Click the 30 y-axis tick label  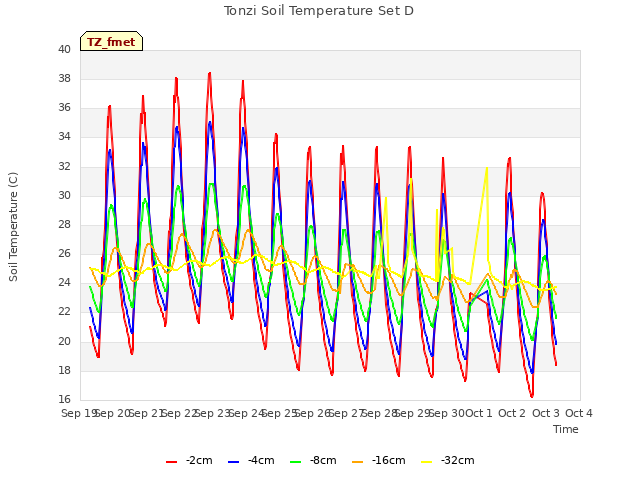(64, 196)
